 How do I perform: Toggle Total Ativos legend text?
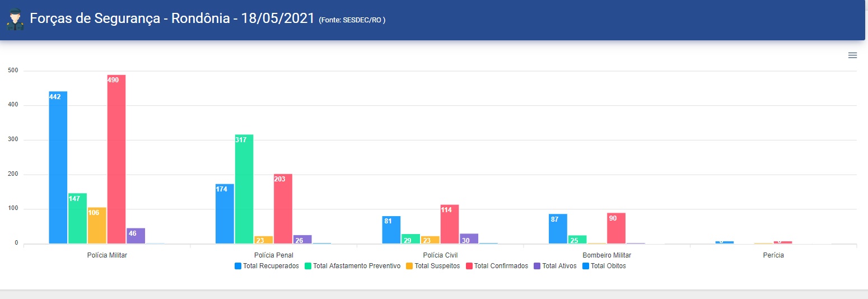pos(559,267)
